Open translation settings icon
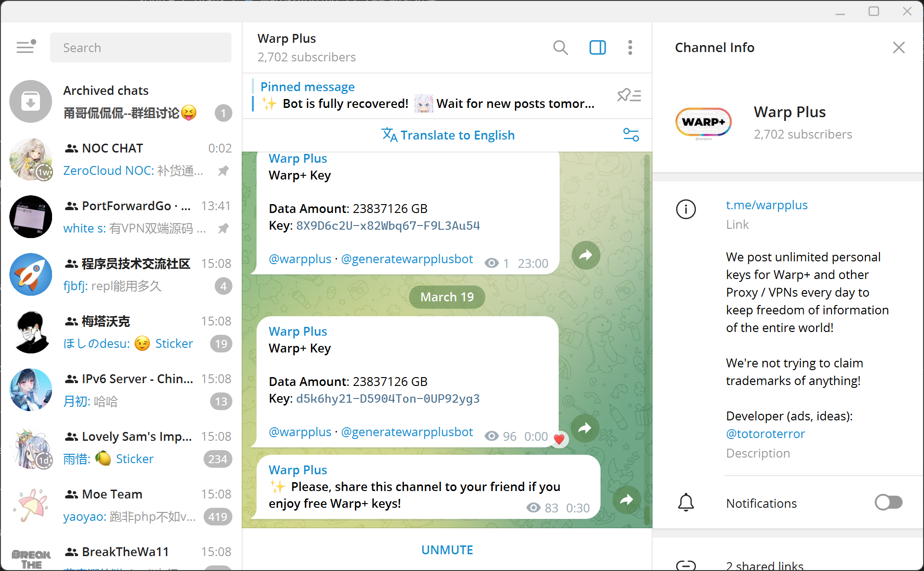 click(x=631, y=135)
